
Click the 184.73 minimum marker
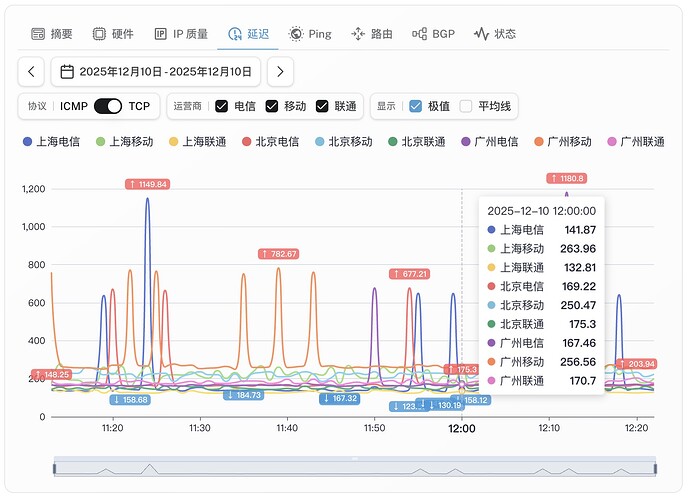[x=244, y=395]
